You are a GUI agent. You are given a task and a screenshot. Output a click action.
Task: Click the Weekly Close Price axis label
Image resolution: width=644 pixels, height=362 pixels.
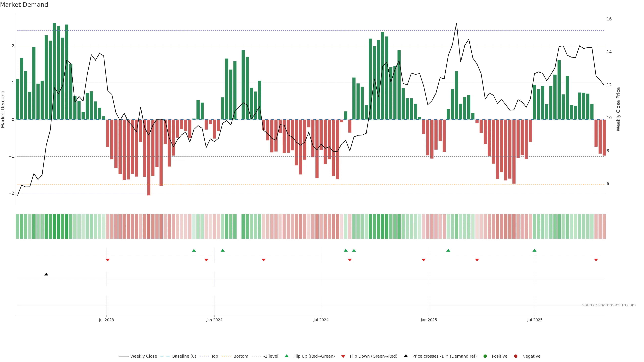click(618, 109)
